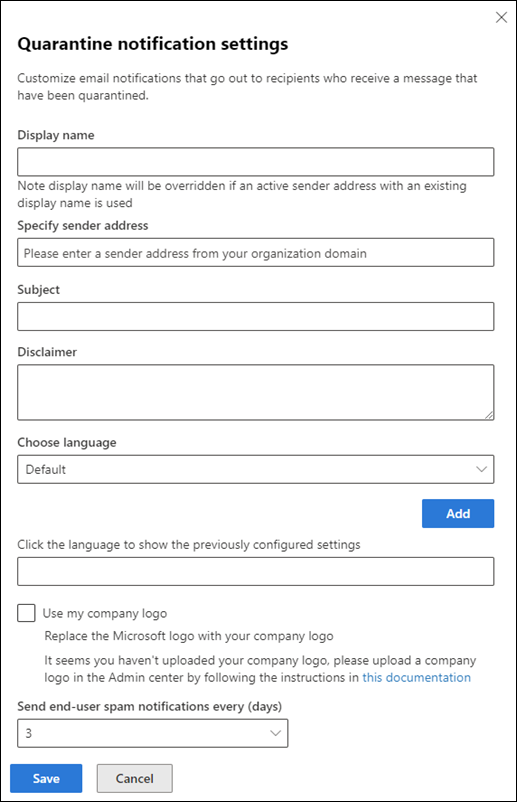Viewport: 517px width, 802px height.
Task: Close the Quarantine notification settings panel
Action: [501, 17]
